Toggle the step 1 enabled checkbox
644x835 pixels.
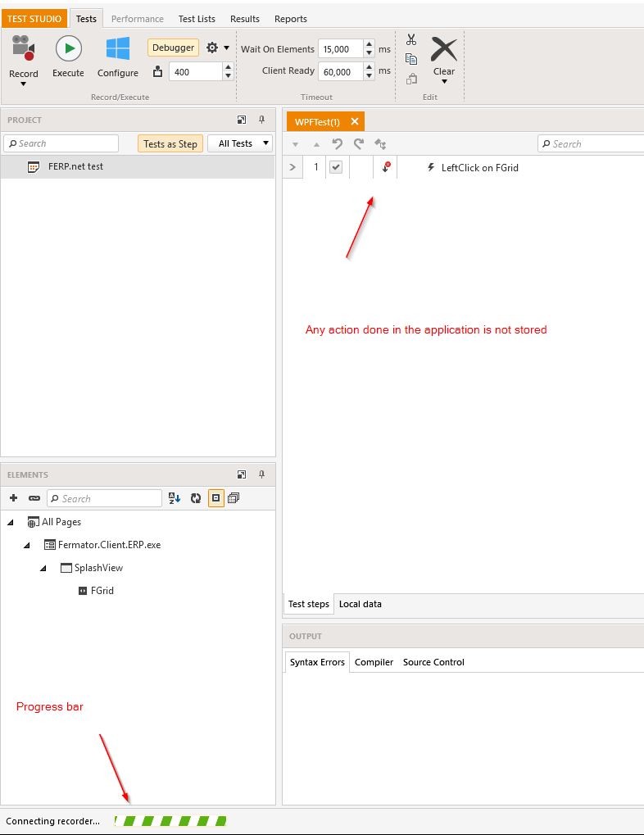coord(336,168)
